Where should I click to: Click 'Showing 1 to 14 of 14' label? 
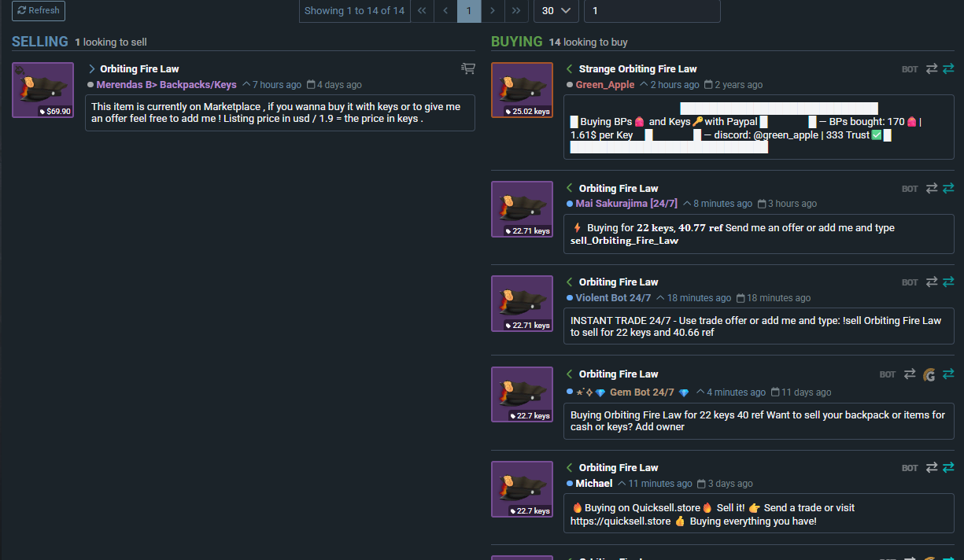(354, 11)
